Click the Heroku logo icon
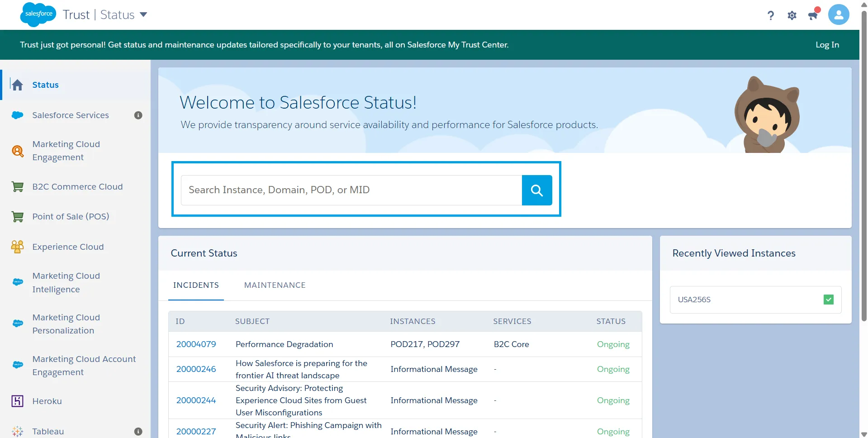Screen dimensions: 868x438 (x=18, y=401)
